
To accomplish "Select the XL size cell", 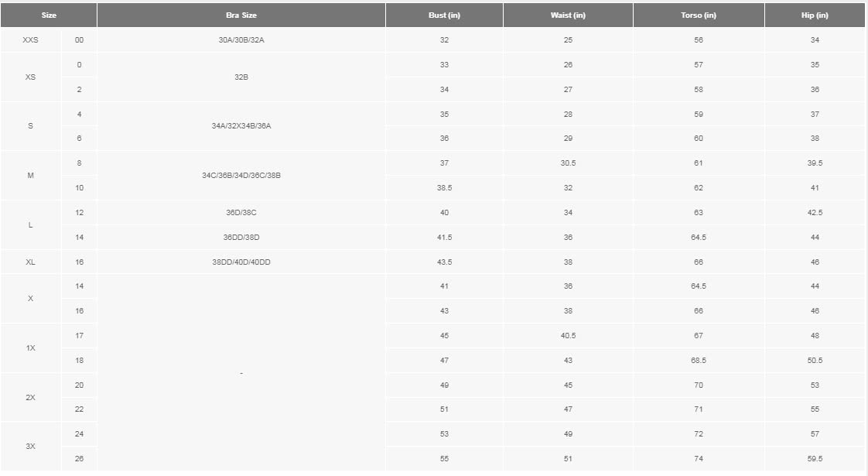I will tap(30, 262).
